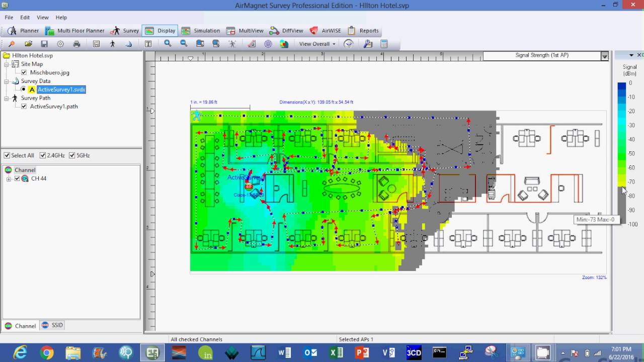Select the Channel root tree item
644x362 pixels.
coord(25,170)
